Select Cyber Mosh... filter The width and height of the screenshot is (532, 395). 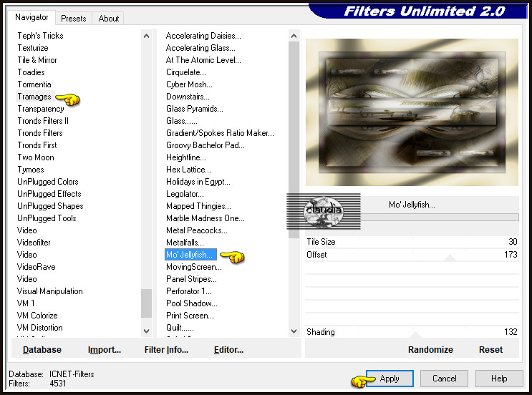pyautogui.click(x=189, y=84)
